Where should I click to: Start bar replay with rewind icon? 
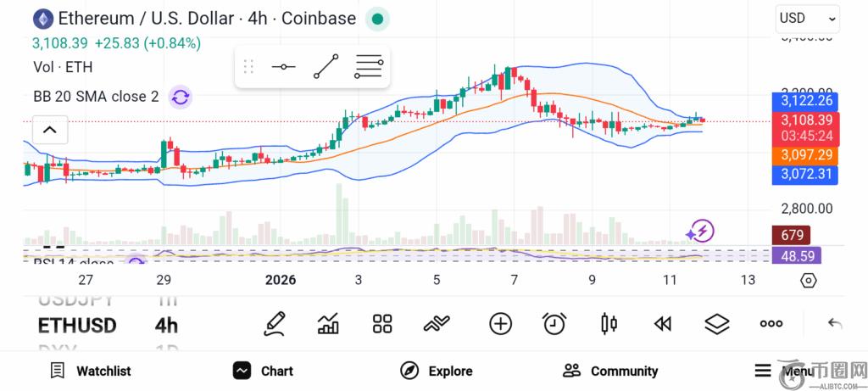(663, 323)
